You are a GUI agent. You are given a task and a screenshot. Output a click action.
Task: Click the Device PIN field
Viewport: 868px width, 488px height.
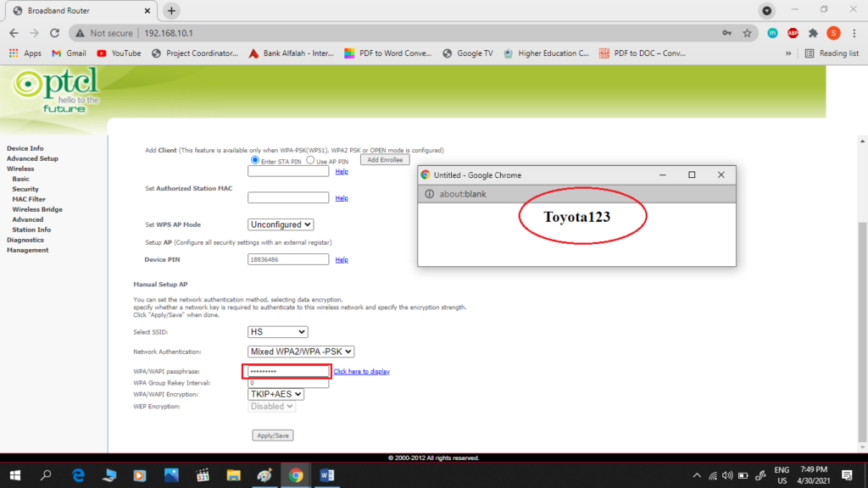288,259
